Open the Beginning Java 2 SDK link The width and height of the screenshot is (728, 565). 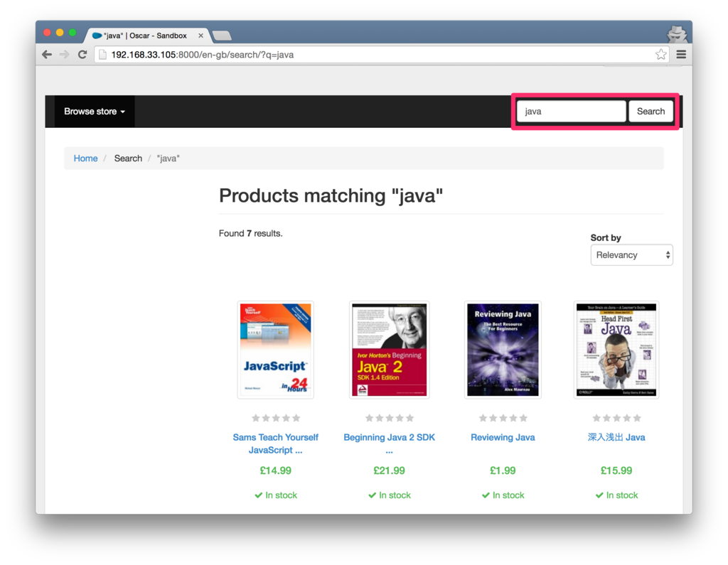click(x=389, y=443)
